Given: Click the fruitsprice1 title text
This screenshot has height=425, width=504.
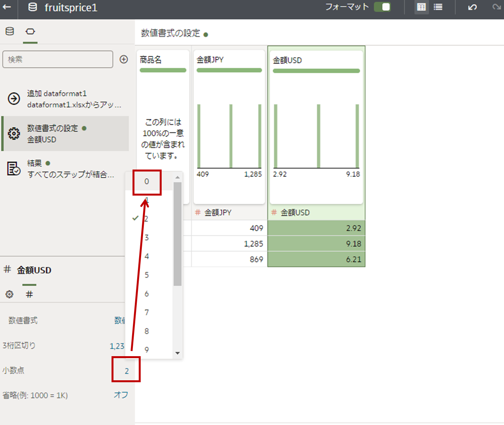Looking at the screenshot, I should point(71,7).
